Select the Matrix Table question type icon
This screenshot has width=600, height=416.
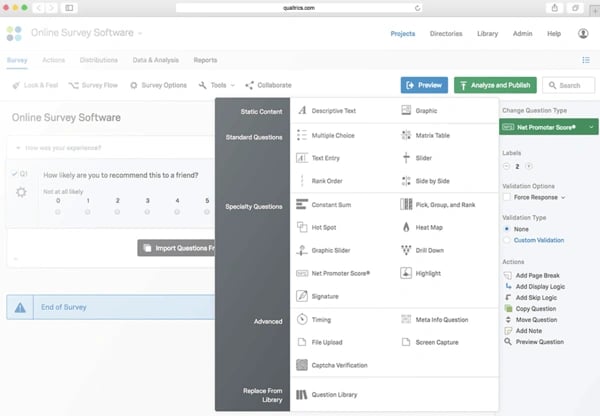click(x=407, y=134)
